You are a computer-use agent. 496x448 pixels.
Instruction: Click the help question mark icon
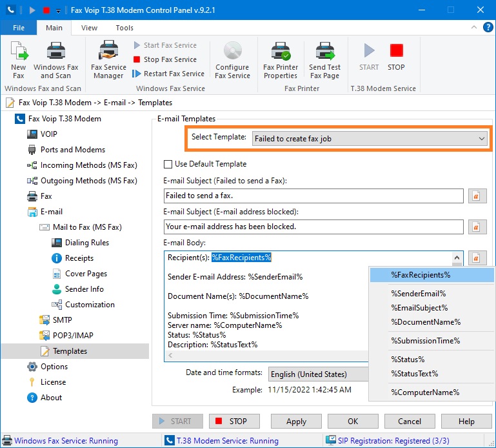[488, 28]
